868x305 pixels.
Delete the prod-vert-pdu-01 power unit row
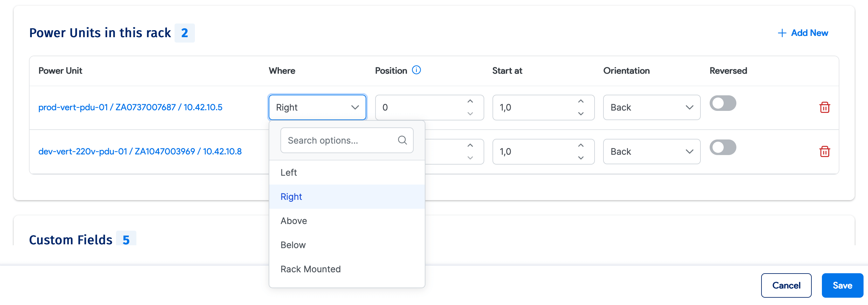coord(824,107)
